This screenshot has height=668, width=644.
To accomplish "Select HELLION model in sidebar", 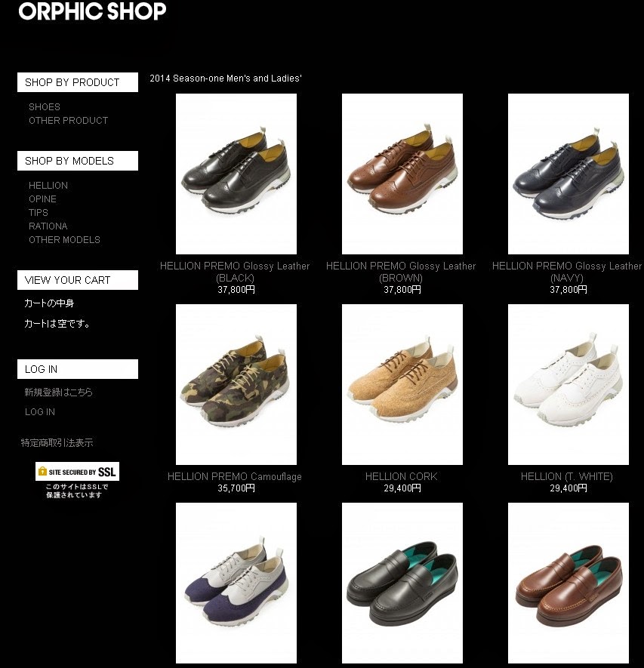I will tap(48, 186).
